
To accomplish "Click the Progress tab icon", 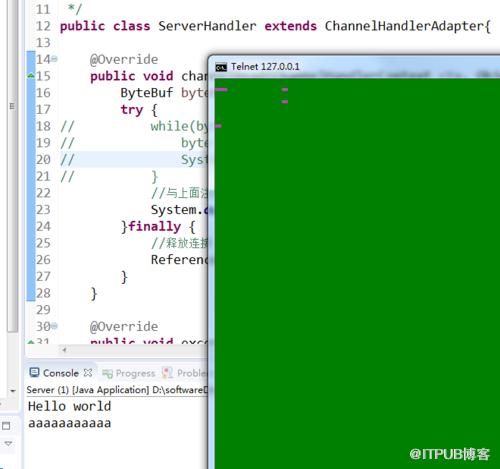I will [x=107, y=374].
